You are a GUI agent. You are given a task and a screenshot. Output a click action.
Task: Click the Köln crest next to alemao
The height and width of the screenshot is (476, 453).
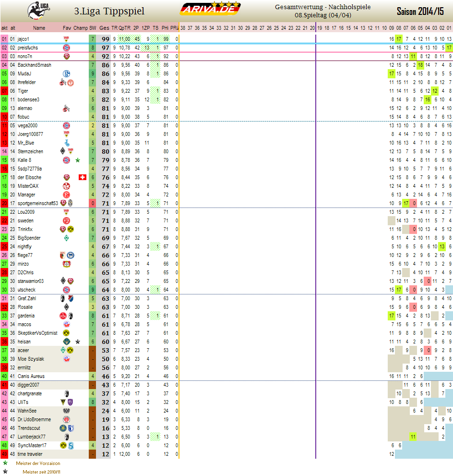pyautogui.click(x=67, y=108)
